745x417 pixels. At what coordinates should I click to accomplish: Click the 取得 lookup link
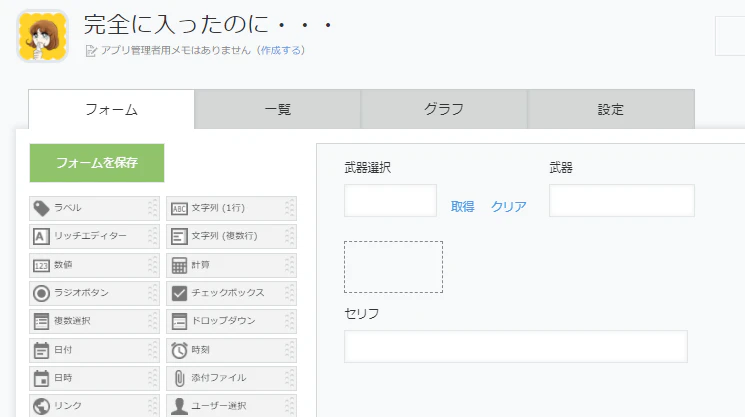pos(462,207)
